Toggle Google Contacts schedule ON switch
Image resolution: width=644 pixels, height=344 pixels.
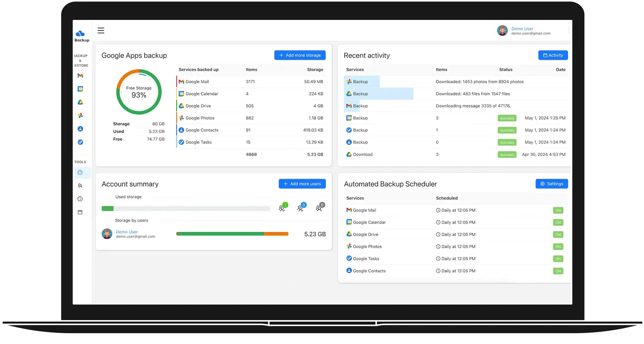pos(558,271)
